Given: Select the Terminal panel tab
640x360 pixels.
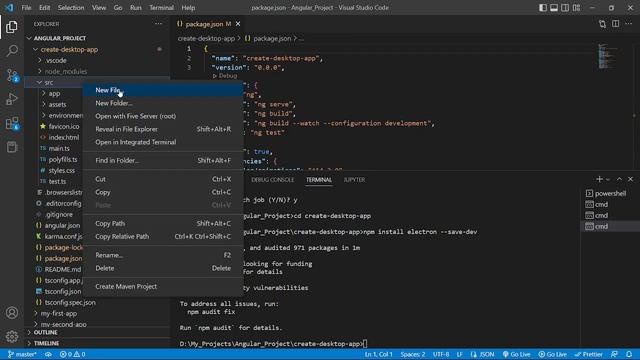Looking at the screenshot, I should point(319,180).
